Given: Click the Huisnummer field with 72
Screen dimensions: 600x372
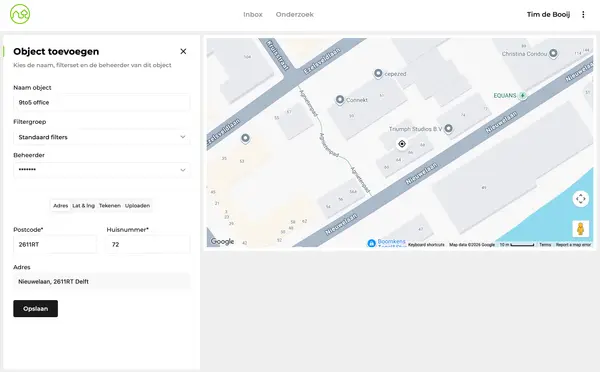Looking at the screenshot, I should 148,244.
